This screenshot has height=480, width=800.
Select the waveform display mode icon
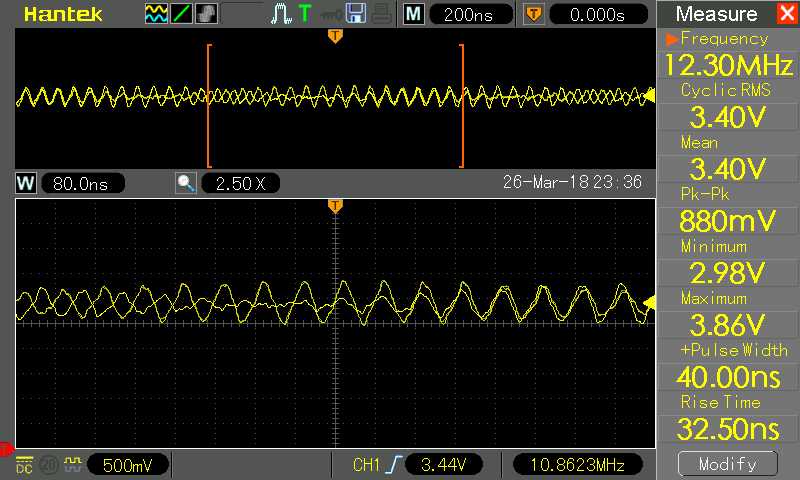click(x=156, y=14)
